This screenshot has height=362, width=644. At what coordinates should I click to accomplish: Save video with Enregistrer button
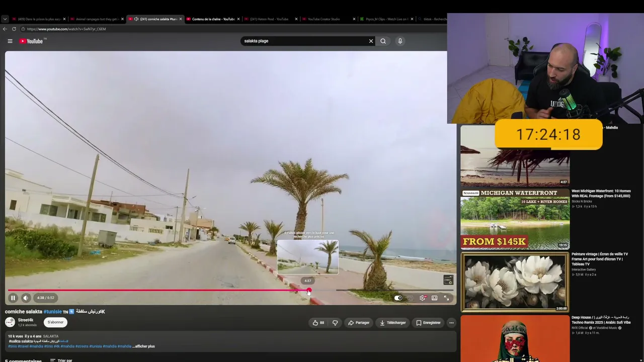(428, 323)
